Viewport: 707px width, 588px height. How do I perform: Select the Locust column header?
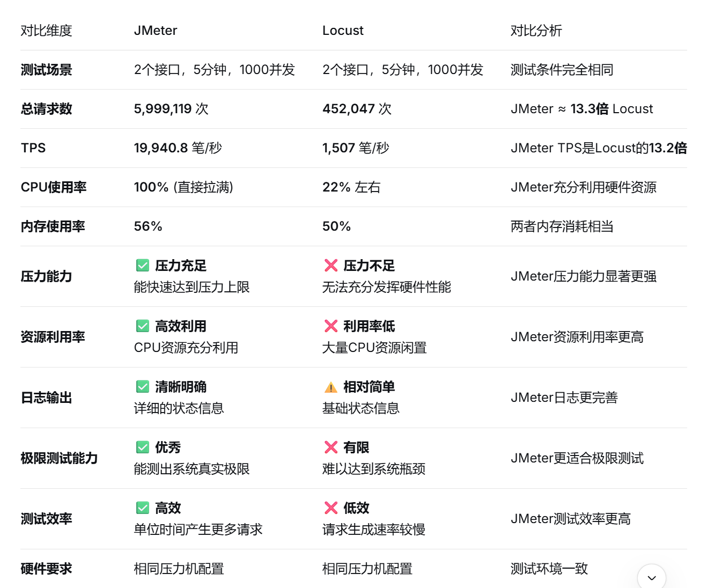point(343,31)
